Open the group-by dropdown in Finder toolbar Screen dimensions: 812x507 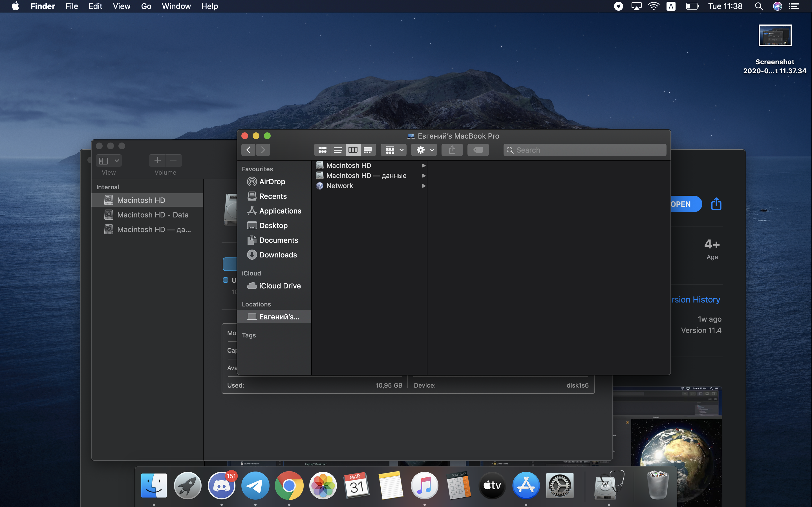point(394,150)
